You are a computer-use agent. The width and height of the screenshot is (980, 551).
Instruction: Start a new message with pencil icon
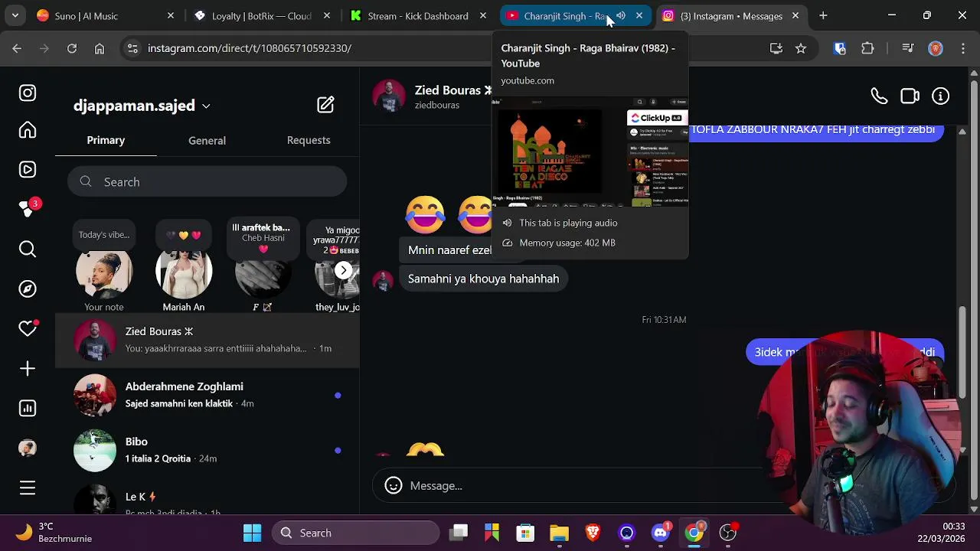pyautogui.click(x=325, y=105)
